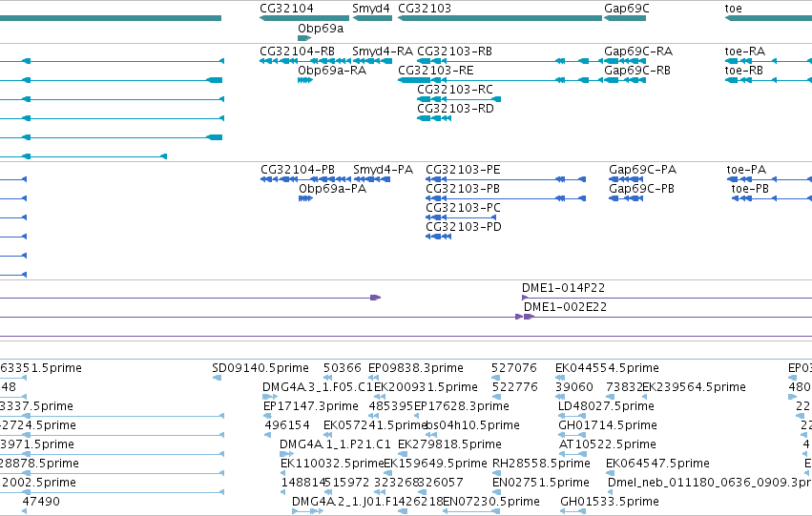Select transcript Gap69C-RB

(x=637, y=71)
